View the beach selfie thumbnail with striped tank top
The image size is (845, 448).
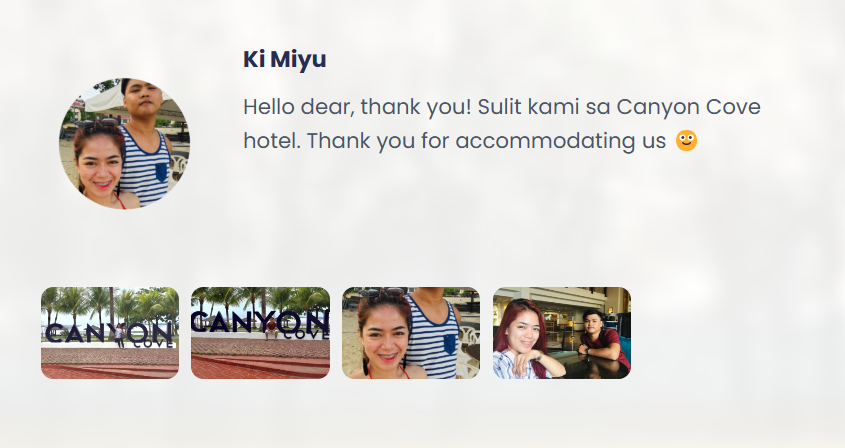(x=411, y=333)
